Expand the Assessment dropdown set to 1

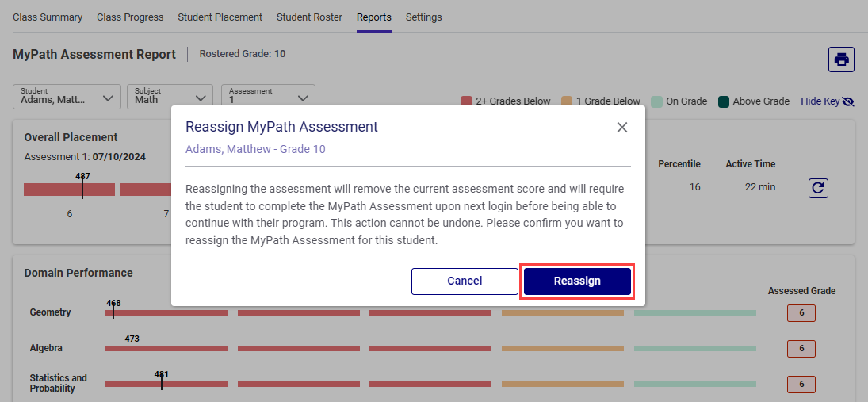[268, 97]
